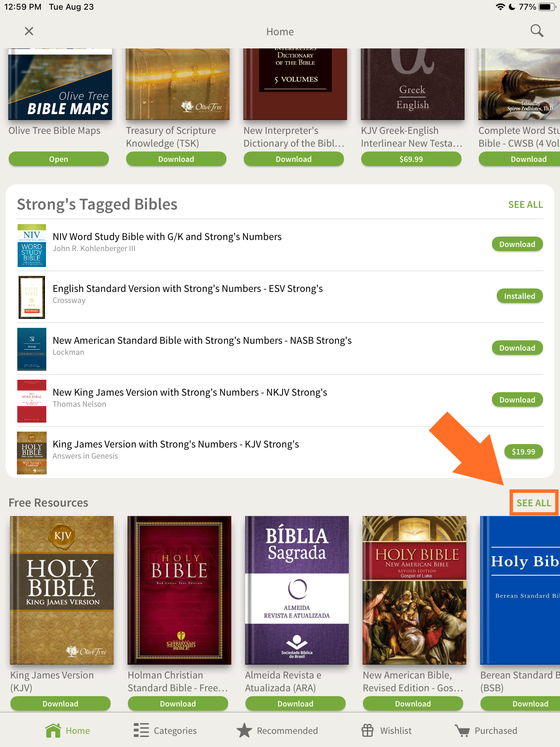Buy KJV Greek-English Interlinear for $69.99

(411, 159)
